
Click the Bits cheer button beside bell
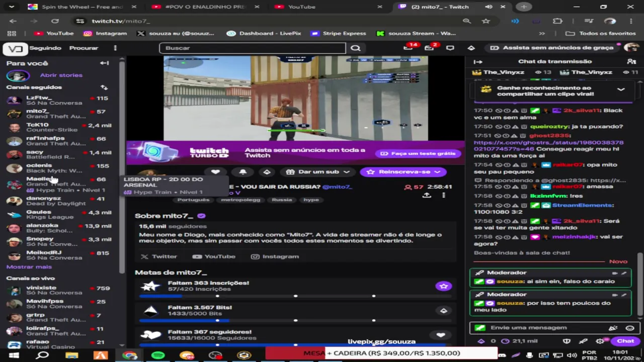[267, 172]
